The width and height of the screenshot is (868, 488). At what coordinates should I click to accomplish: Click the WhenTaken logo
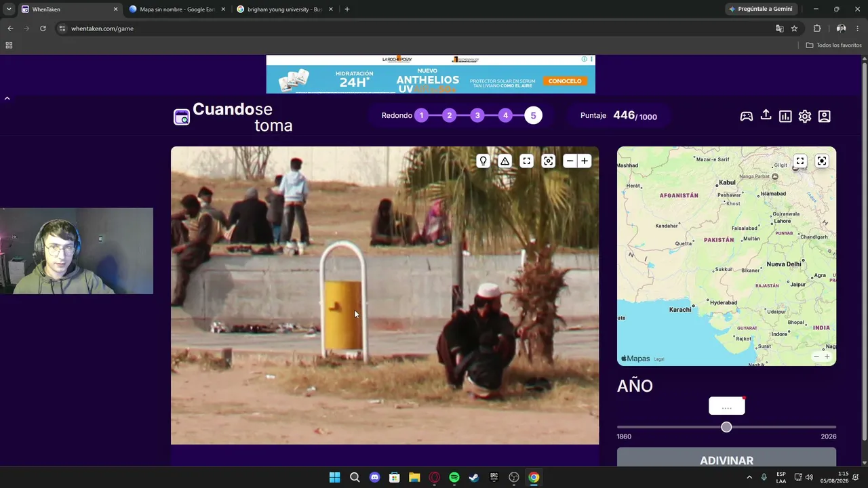pyautogui.click(x=233, y=117)
